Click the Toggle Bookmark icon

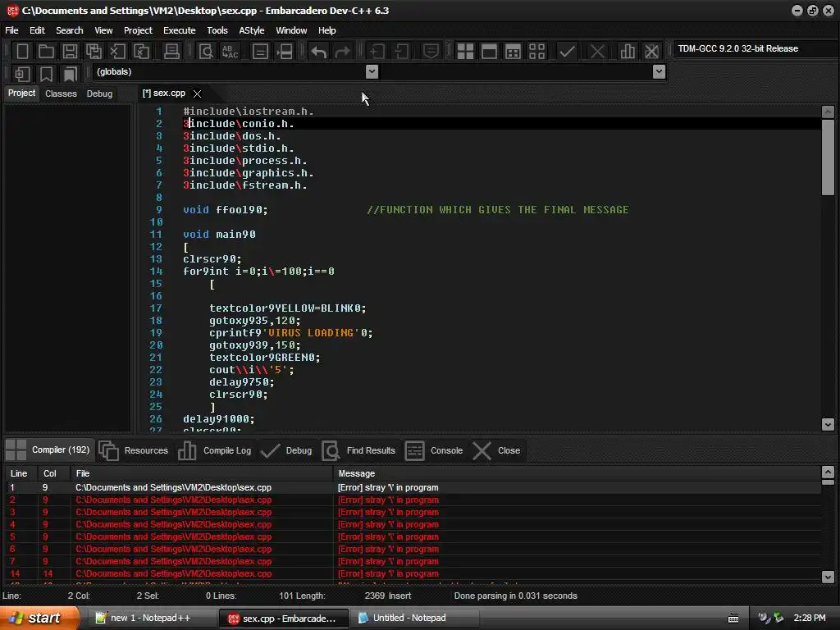[46, 73]
